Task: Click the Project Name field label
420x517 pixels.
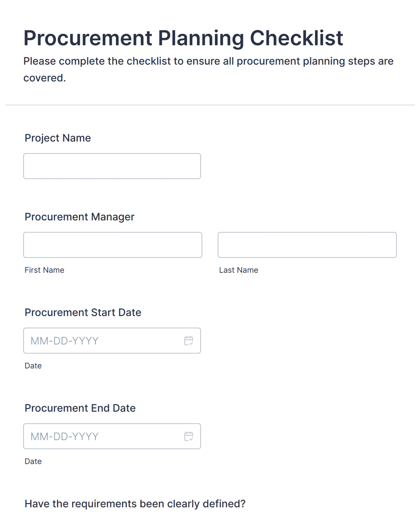Action: coord(58,138)
